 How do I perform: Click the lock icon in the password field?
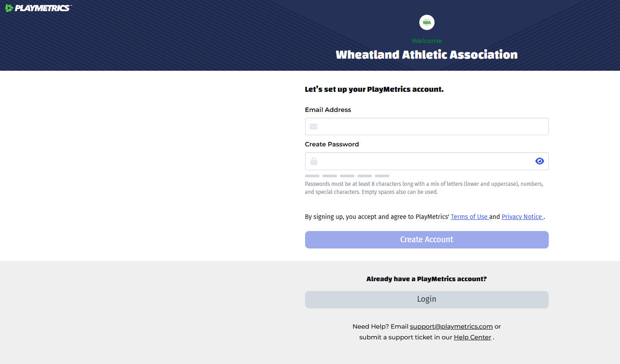(x=314, y=161)
